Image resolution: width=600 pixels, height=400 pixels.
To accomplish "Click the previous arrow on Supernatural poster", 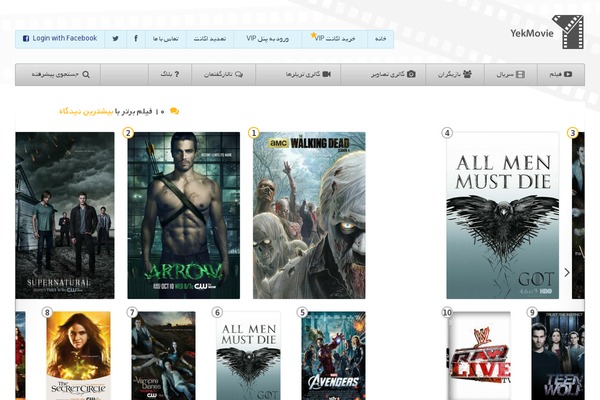I will pos(35,273).
